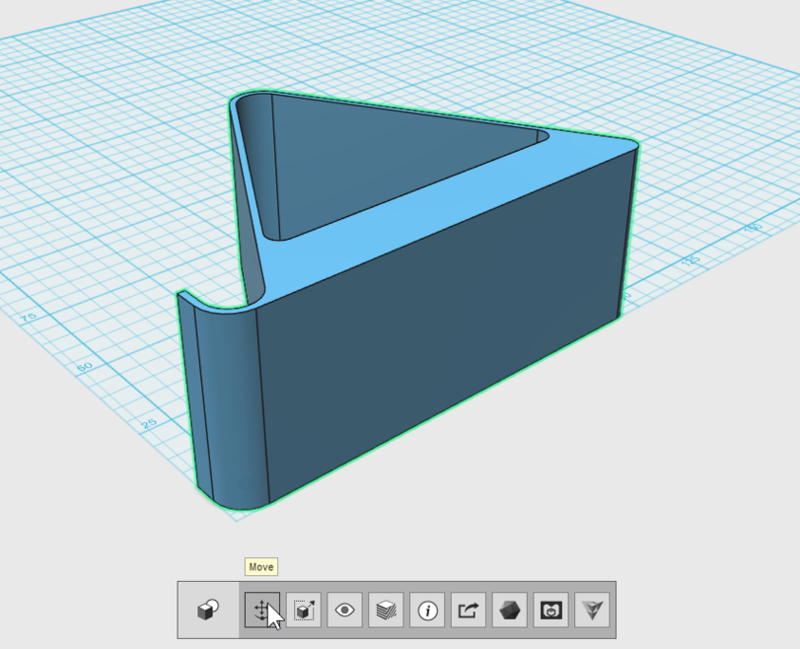Open the Export share icon
The width and height of the screenshot is (800, 649).
click(x=470, y=611)
